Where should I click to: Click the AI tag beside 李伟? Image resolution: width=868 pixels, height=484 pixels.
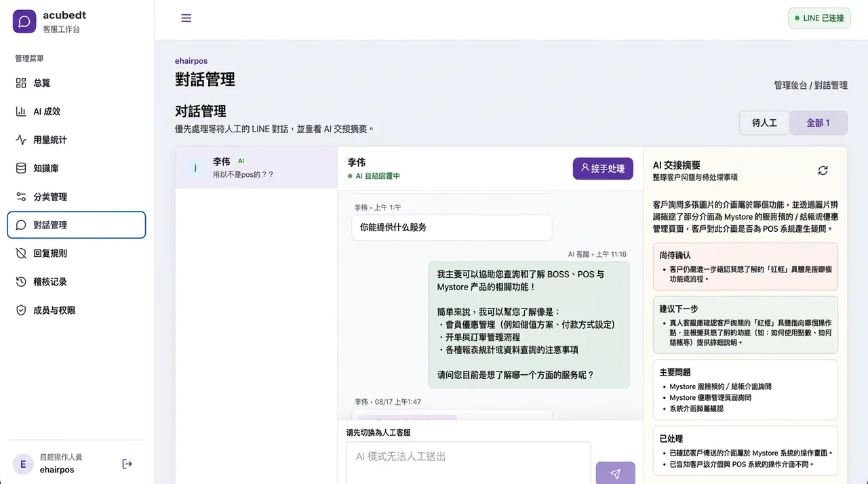click(x=241, y=161)
